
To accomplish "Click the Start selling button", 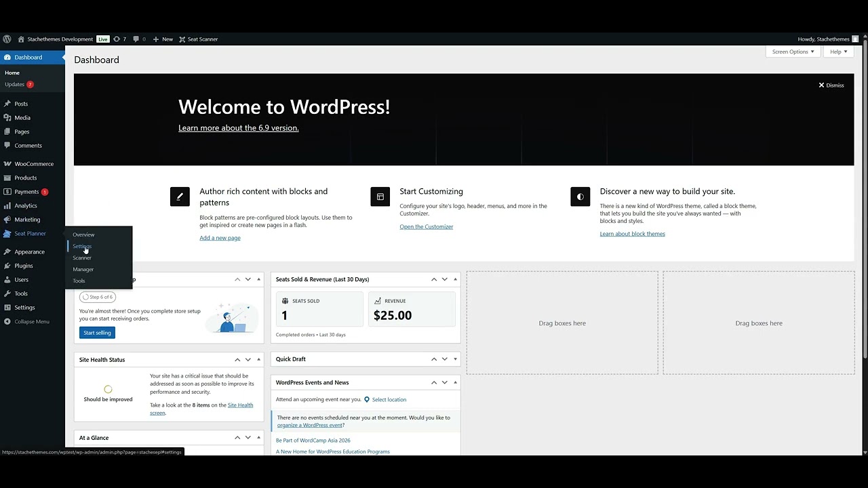I will (x=97, y=333).
